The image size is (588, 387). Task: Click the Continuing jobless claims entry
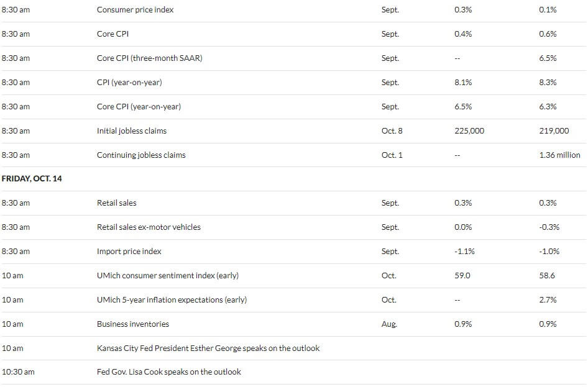[141, 155]
